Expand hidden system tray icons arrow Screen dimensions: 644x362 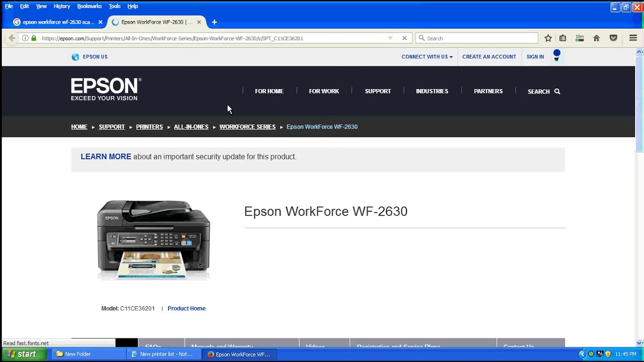pos(583,354)
